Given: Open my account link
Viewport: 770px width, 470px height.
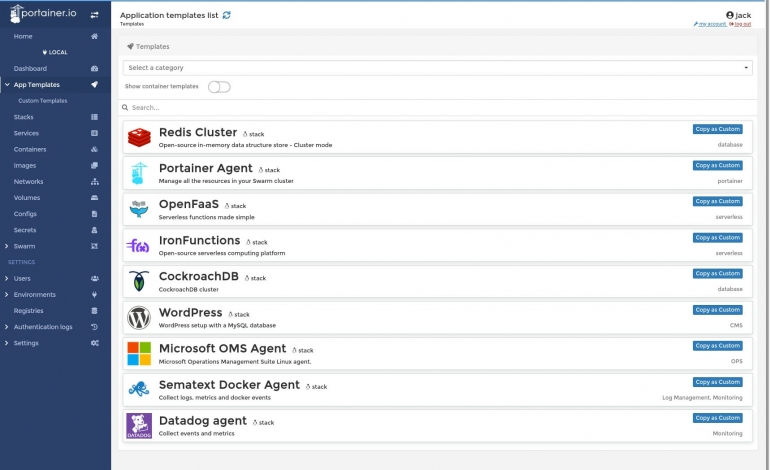Looking at the screenshot, I should click(710, 24).
